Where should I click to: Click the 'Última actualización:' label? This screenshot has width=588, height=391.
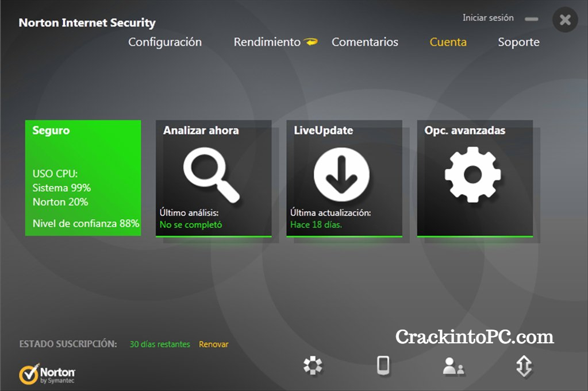[330, 213]
